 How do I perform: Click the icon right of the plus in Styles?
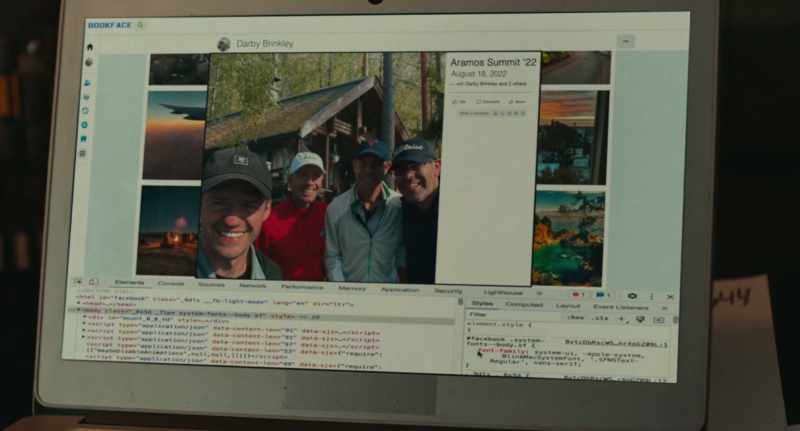pyautogui.click(x=640, y=319)
